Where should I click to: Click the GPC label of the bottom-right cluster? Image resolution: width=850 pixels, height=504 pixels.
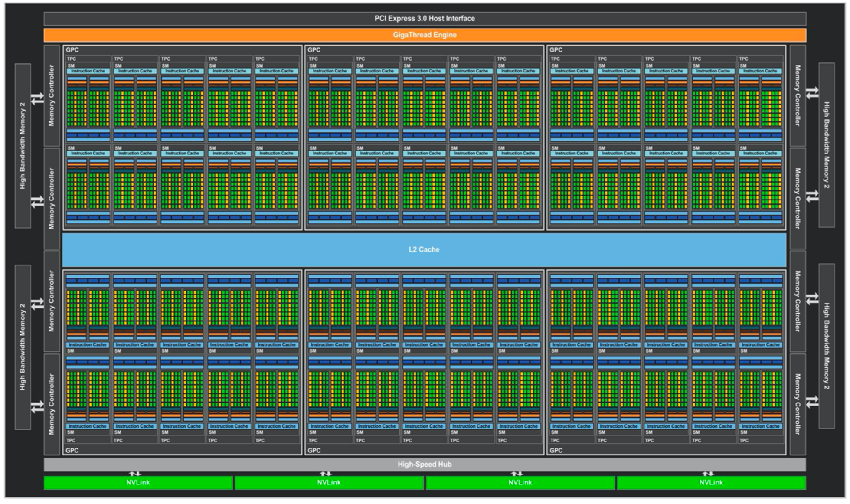pyautogui.click(x=556, y=450)
